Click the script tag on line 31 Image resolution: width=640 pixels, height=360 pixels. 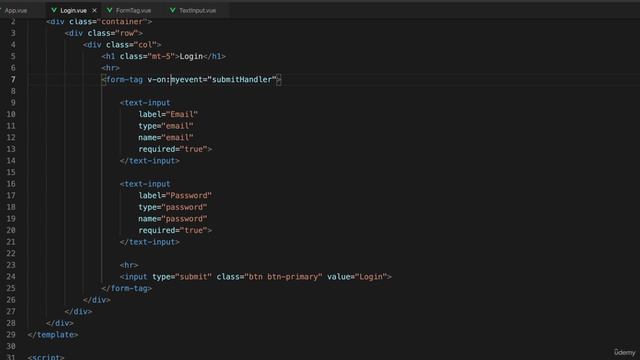point(46,357)
